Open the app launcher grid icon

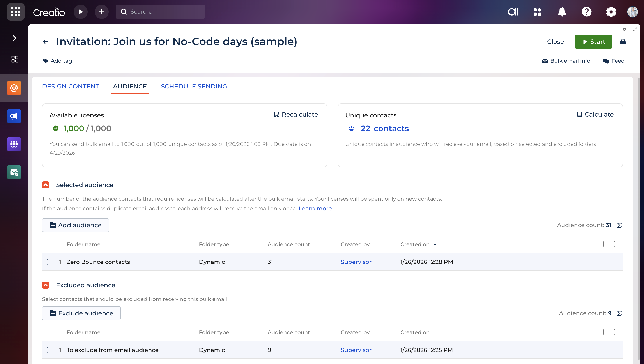pos(16,12)
